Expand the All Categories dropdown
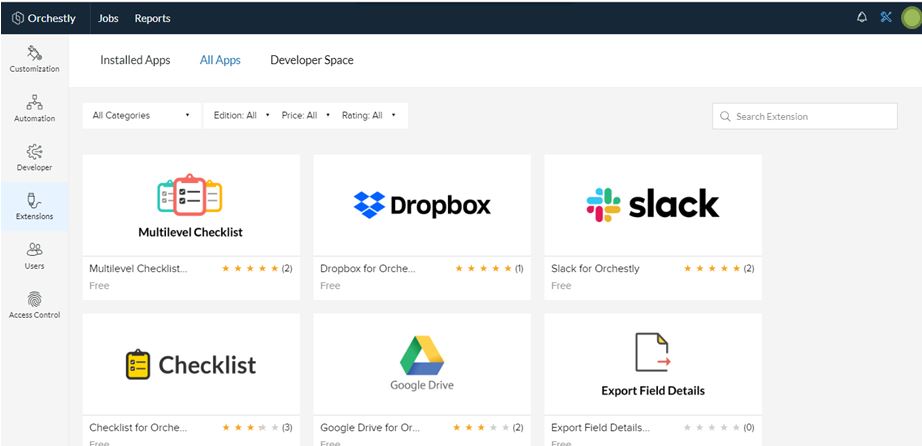Viewport: 922px width, 446px height. click(141, 115)
